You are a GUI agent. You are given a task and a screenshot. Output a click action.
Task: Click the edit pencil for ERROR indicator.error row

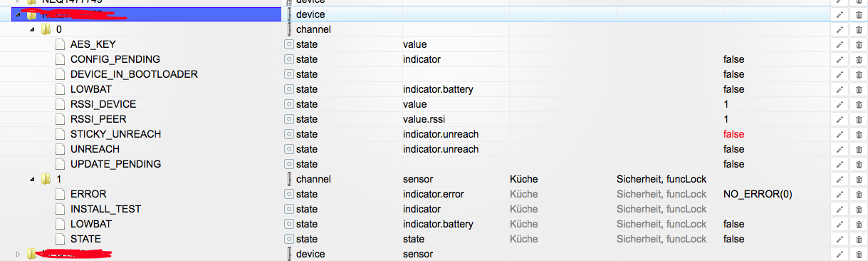click(x=839, y=194)
